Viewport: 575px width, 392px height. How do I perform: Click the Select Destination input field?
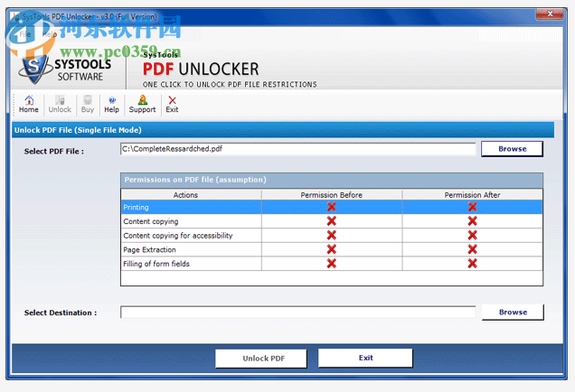click(298, 313)
